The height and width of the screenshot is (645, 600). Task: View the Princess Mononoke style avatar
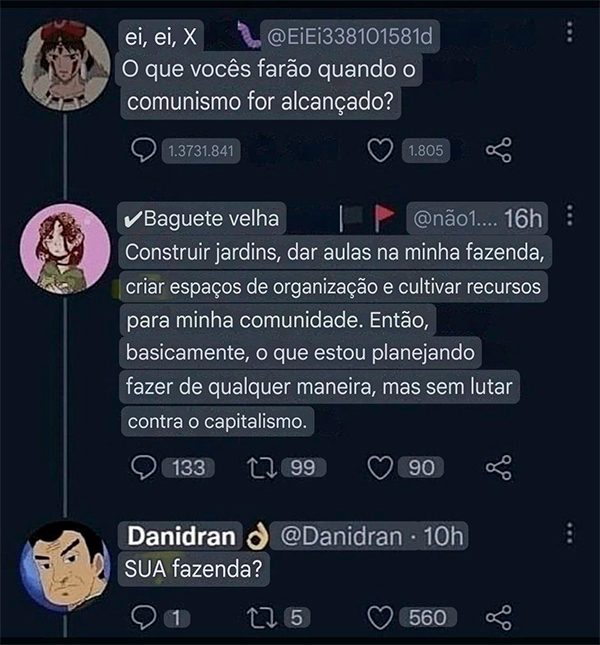coord(65,65)
